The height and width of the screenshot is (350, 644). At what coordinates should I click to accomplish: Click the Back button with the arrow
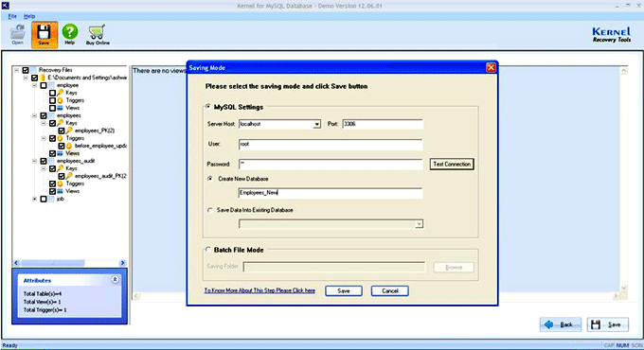(561, 324)
